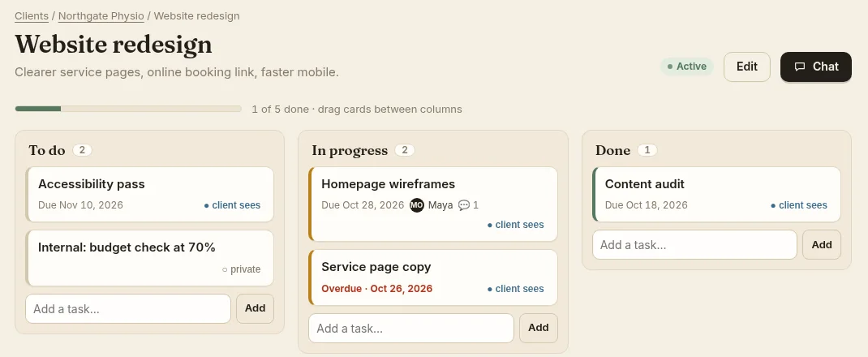The height and width of the screenshot is (357, 868).
Task: Toggle client sees on Service page copy
Action: pyautogui.click(x=515, y=289)
